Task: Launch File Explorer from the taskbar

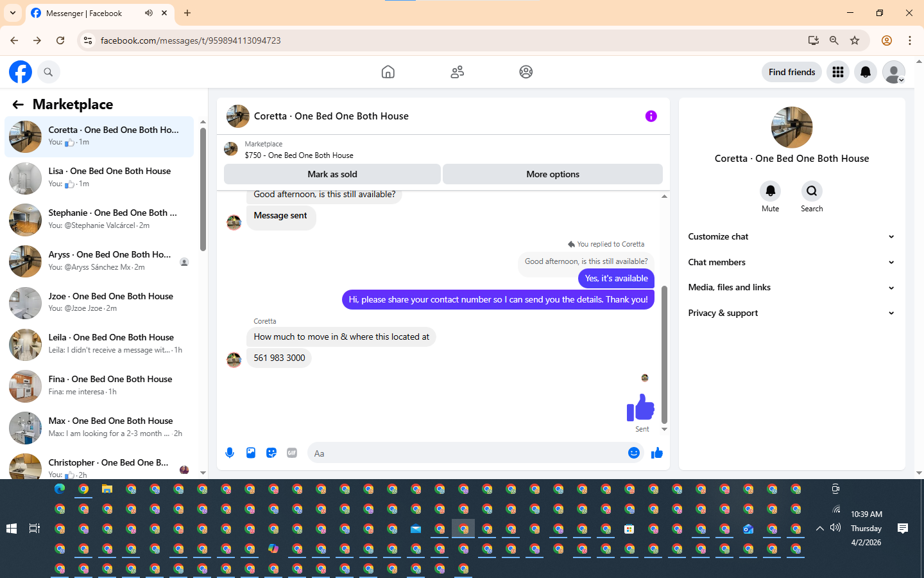Action: [107, 489]
